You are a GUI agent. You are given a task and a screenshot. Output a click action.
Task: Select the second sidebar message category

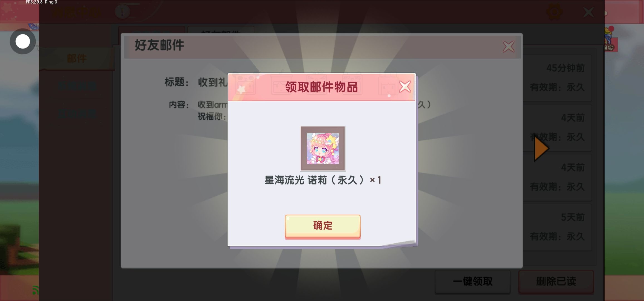(77, 86)
